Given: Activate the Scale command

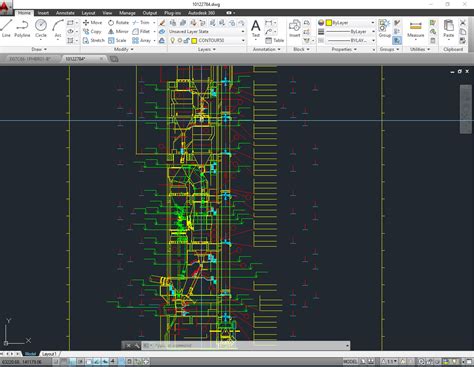Looking at the screenshot, I should click(117, 40).
